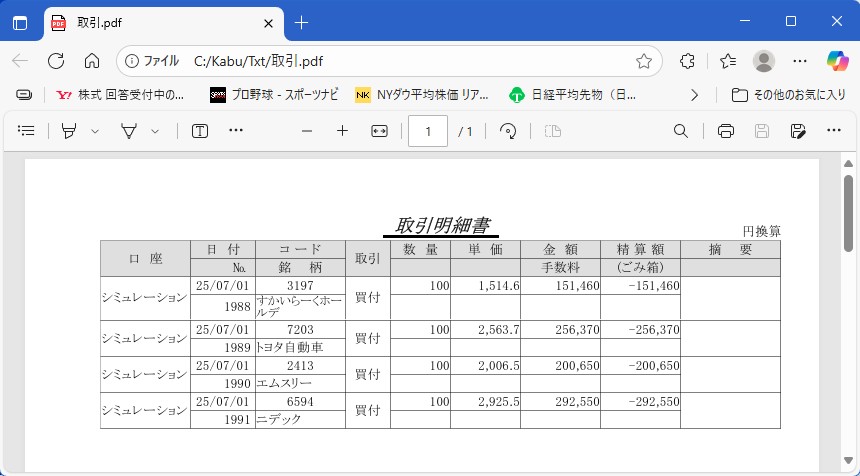
Task: Click the fit to width icon
Action: (380, 131)
